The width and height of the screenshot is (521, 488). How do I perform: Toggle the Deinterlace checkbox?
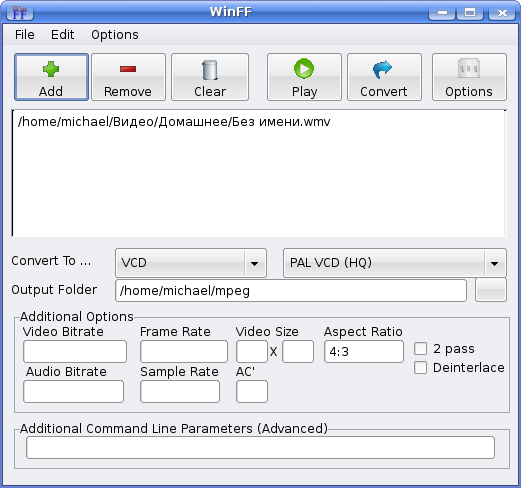pyautogui.click(x=420, y=368)
